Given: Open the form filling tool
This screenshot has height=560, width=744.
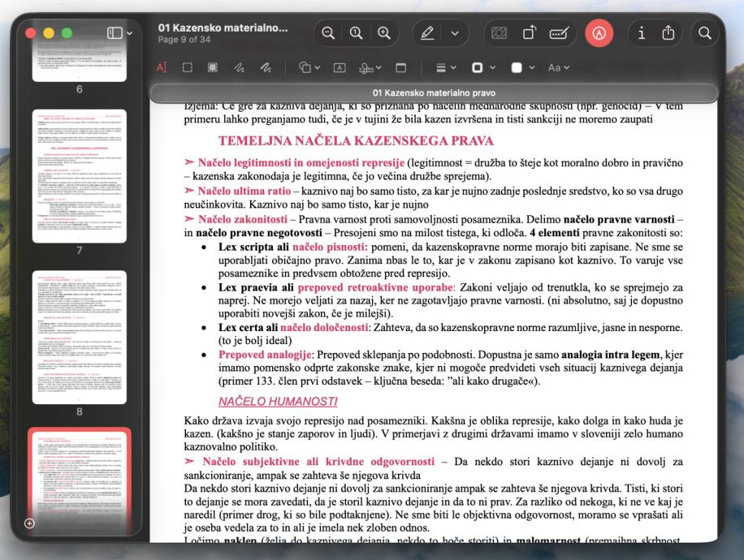Looking at the screenshot, I should pyautogui.click(x=559, y=33).
